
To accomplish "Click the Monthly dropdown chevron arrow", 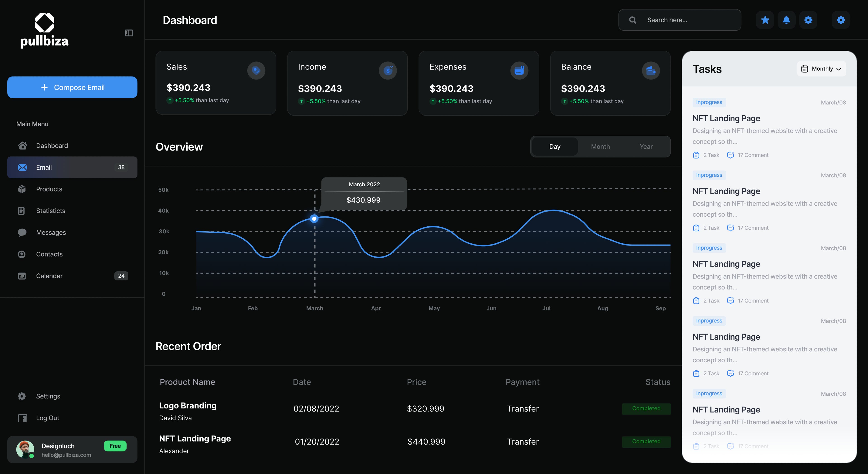I will click(x=839, y=69).
